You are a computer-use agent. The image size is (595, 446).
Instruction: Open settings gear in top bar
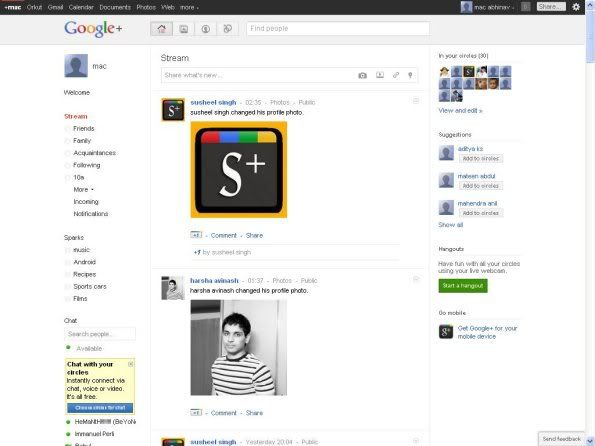(576, 7)
